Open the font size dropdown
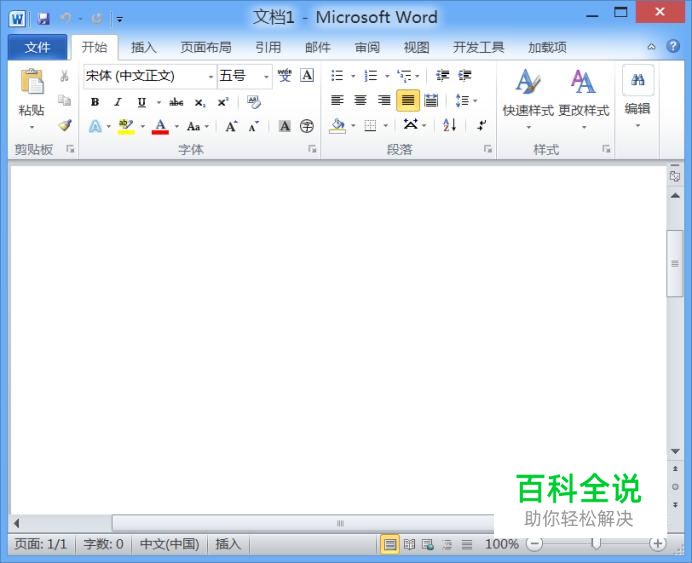692x563 pixels. click(266, 76)
